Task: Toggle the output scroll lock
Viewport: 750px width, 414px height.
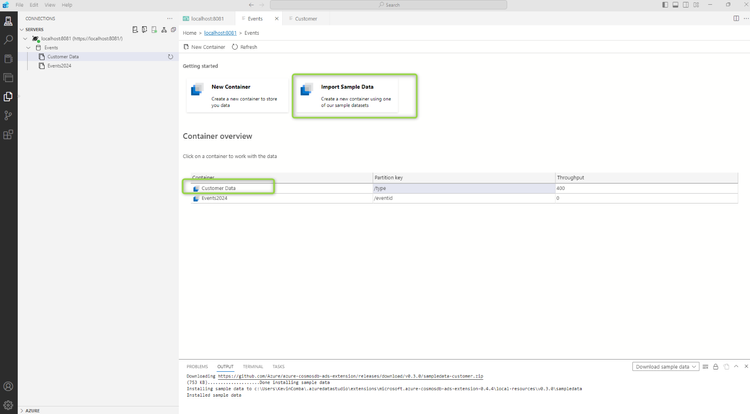Action: coord(716,367)
